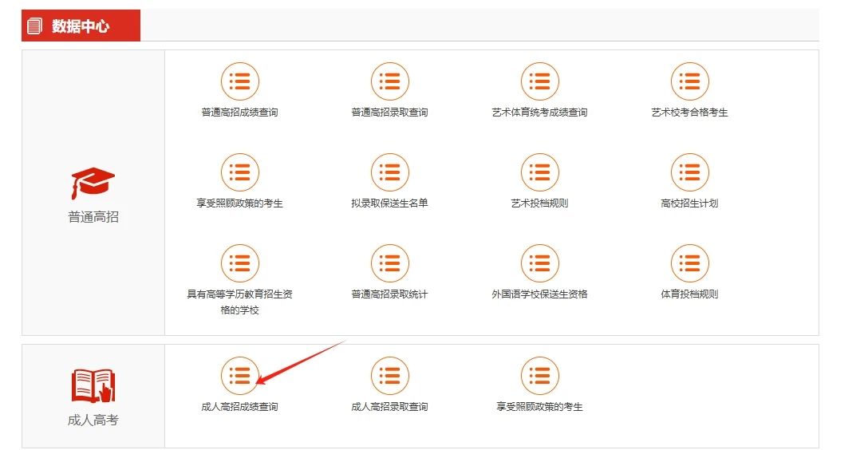
Task: Click 享受照顾政策的考生 link under 成人高考
Action: click(x=540, y=407)
